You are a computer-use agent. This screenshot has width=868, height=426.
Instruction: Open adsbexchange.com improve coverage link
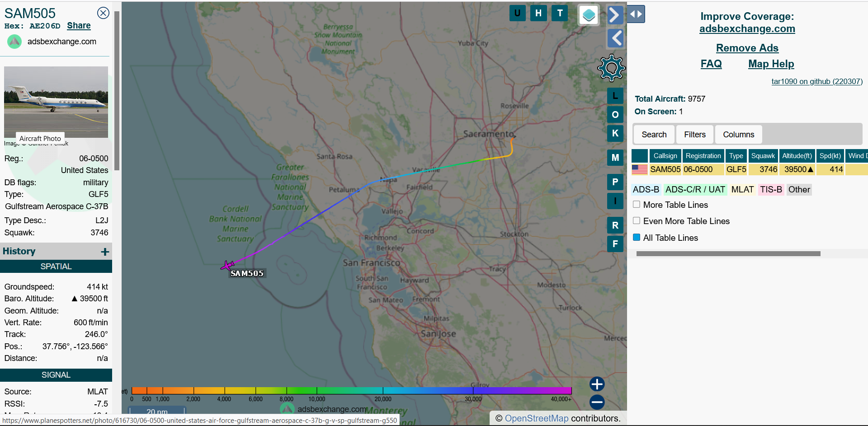pyautogui.click(x=747, y=29)
